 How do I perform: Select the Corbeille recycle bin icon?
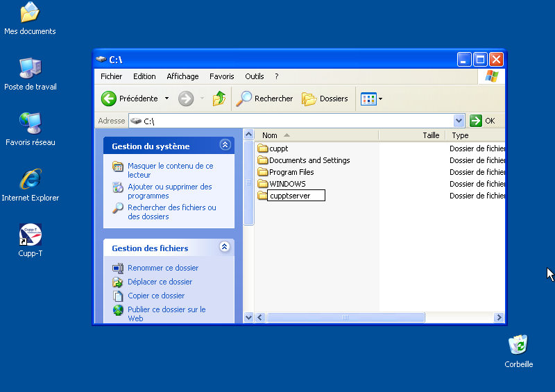518,345
